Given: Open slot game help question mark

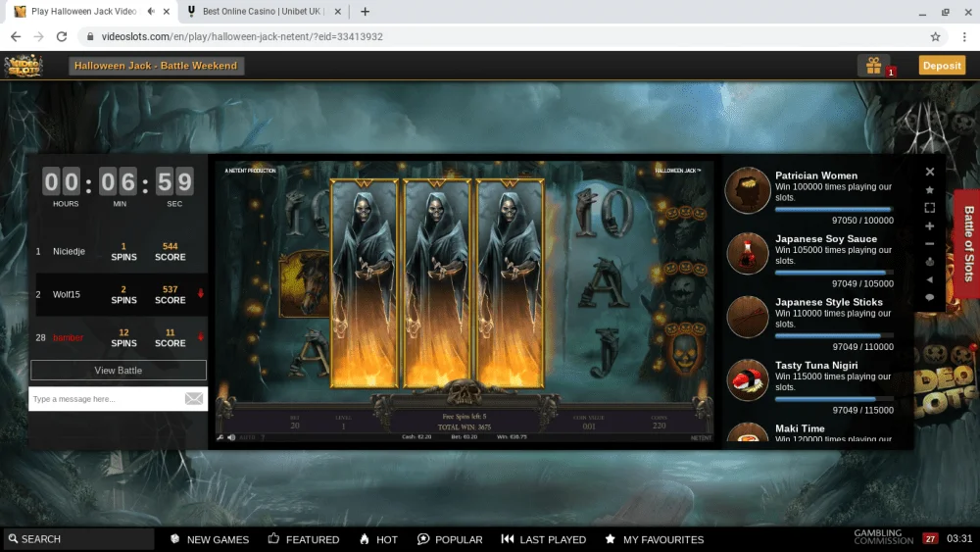Looking at the screenshot, I should (x=263, y=437).
